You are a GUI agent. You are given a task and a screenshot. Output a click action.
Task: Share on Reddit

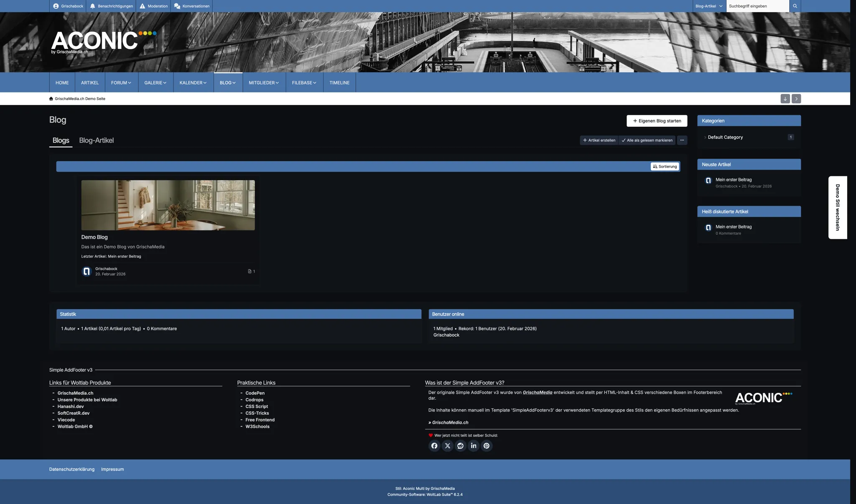pos(460,445)
